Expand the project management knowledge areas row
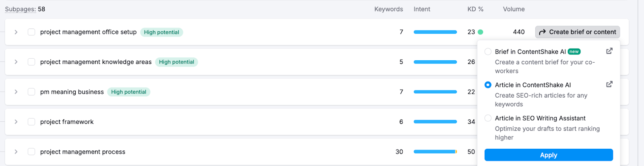Viewport: 644px width, 166px height. [16, 62]
